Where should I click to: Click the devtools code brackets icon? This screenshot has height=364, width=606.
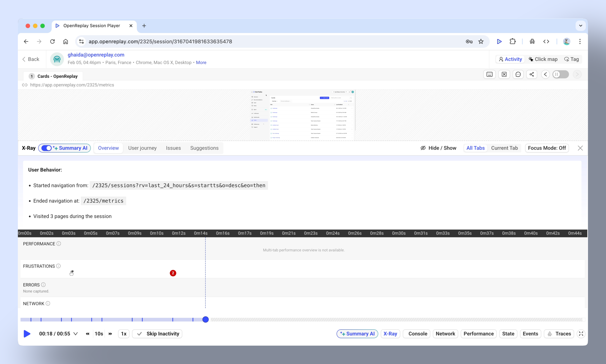tap(546, 41)
